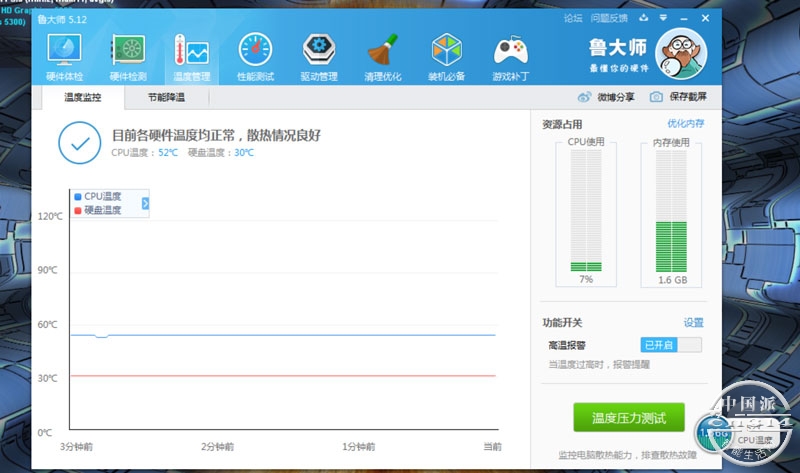
Task: Click the 硬盘温度 30℃ value
Action: coord(244,153)
